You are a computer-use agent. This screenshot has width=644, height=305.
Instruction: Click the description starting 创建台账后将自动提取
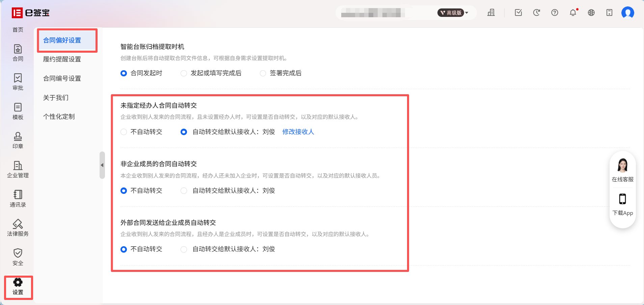pyautogui.click(x=205, y=58)
